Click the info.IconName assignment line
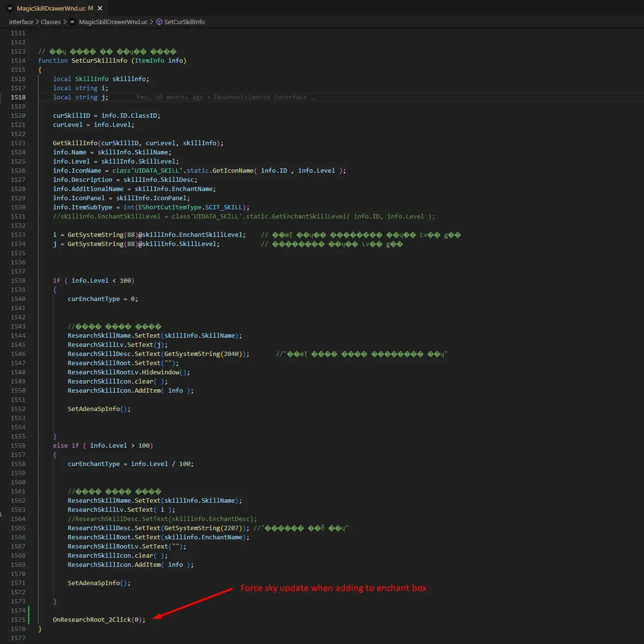Screen dimensions: 644x644 (x=199, y=170)
